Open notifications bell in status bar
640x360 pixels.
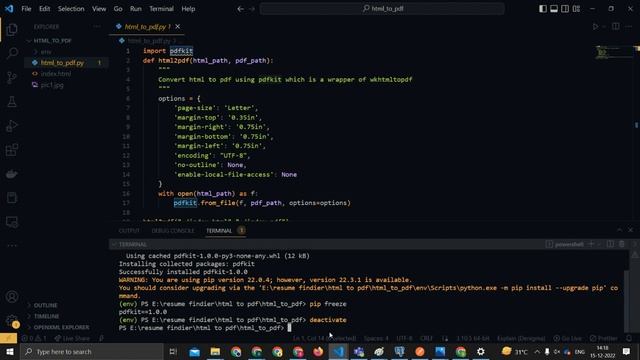tap(629, 338)
